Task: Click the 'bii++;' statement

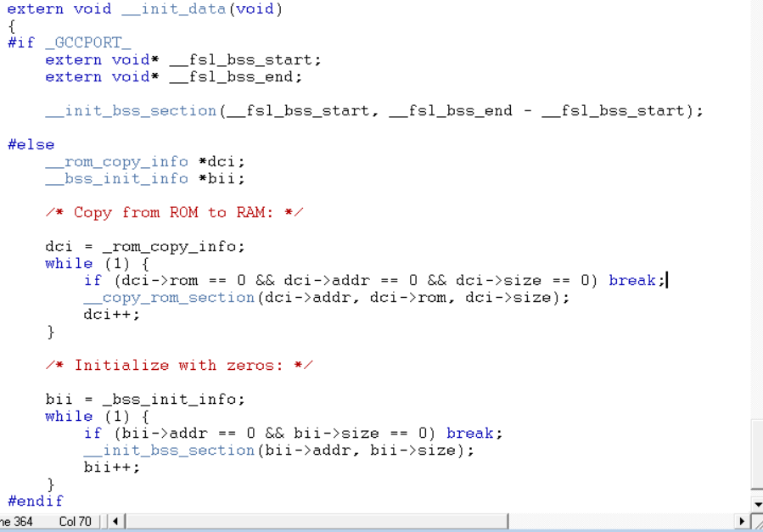Action: point(111,468)
